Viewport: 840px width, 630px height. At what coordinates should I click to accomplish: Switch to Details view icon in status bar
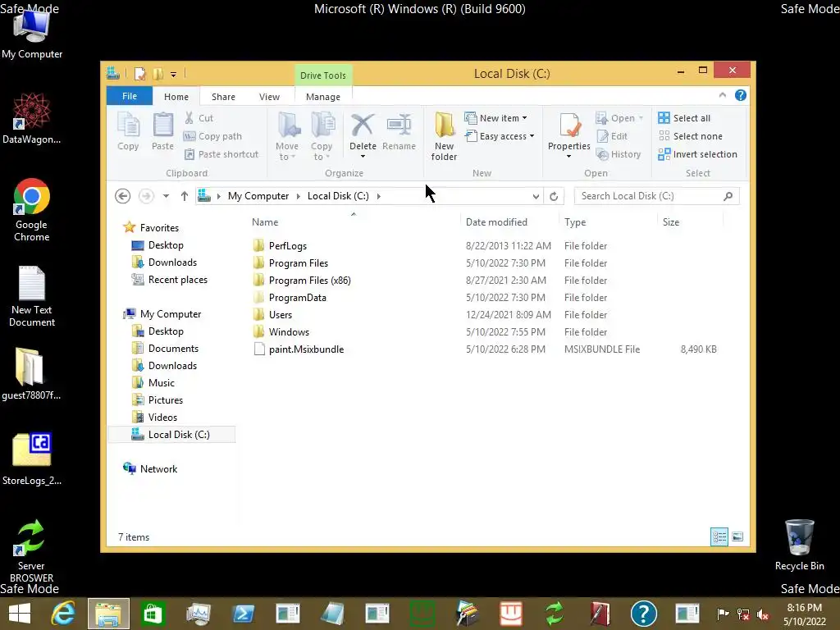click(x=719, y=536)
